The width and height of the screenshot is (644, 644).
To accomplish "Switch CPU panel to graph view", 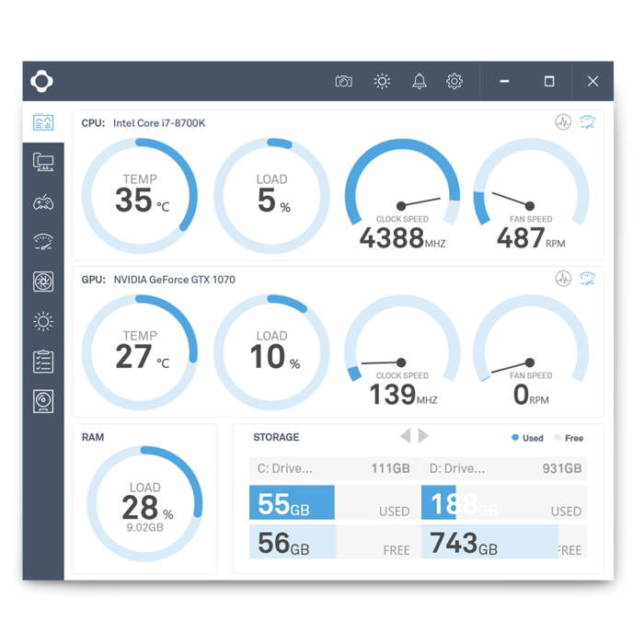I will pyautogui.click(x=563, y=121).
